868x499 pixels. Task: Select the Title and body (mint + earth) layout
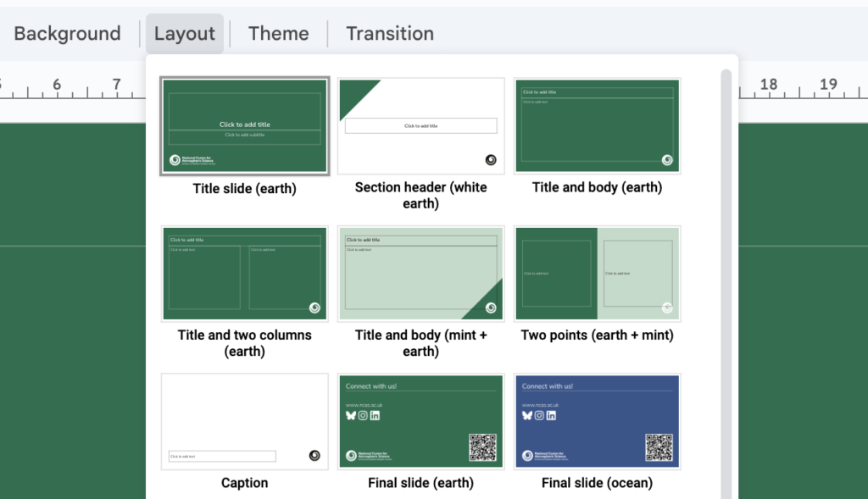pyautogui.click(x=420, y=274)
